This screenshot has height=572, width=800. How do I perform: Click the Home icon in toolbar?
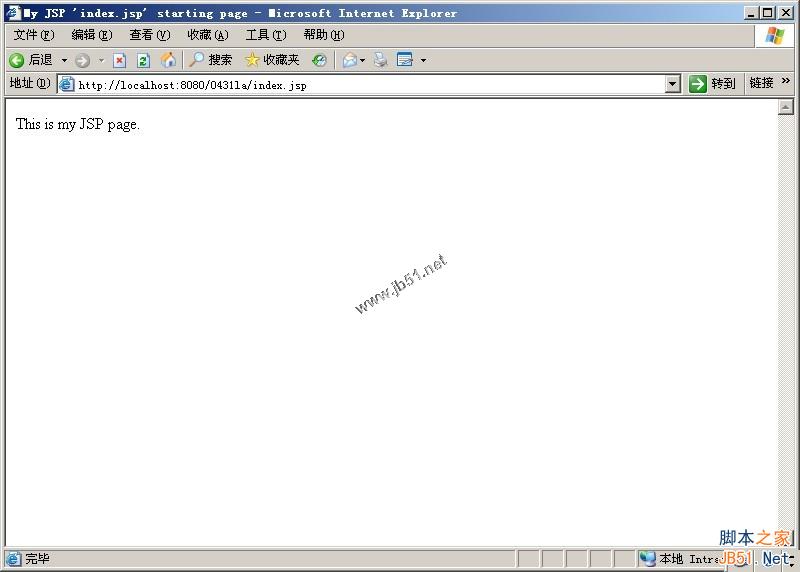[168, 60]
